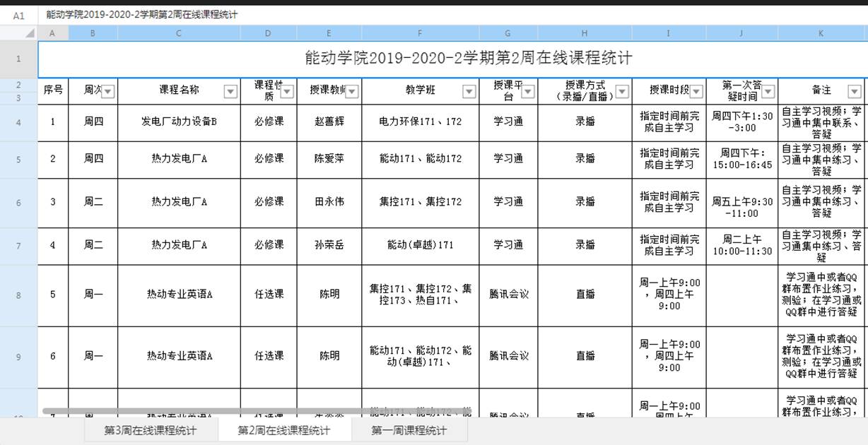
Task: Select column D header
Action: click(269, 33)
